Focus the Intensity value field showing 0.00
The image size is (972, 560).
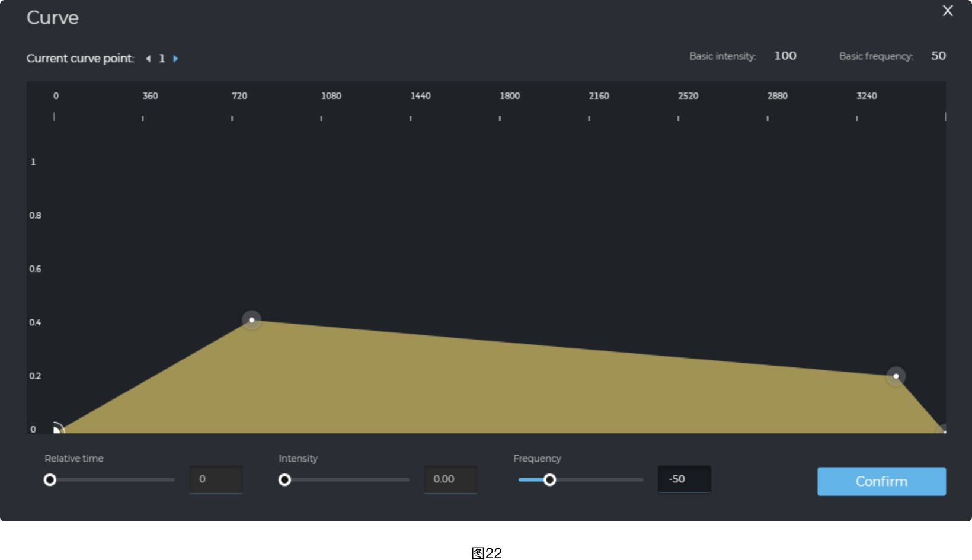(450, 479)
